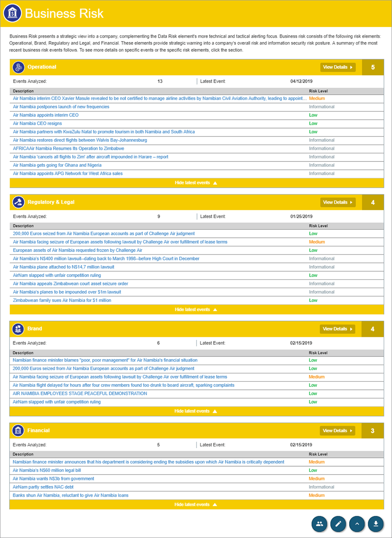The width and height of the screenshot is (392, 538).
Task: Open 'gets going for Ghana and Nigeria' event
Action: (57, 165)
